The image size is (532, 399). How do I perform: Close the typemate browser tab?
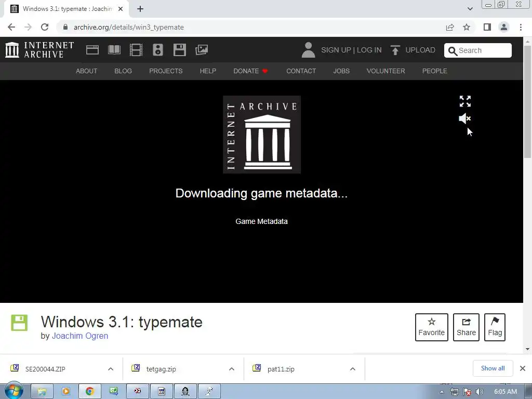tap(121, 9)
